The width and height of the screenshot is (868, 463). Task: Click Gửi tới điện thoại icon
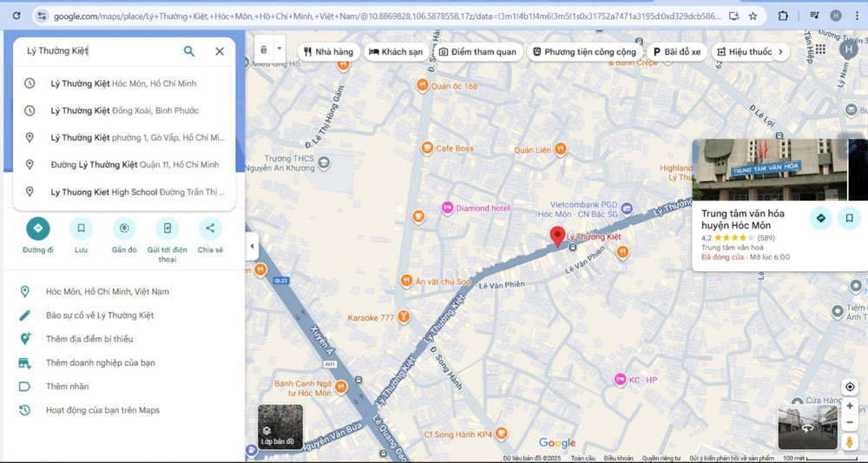pos(168,228)
